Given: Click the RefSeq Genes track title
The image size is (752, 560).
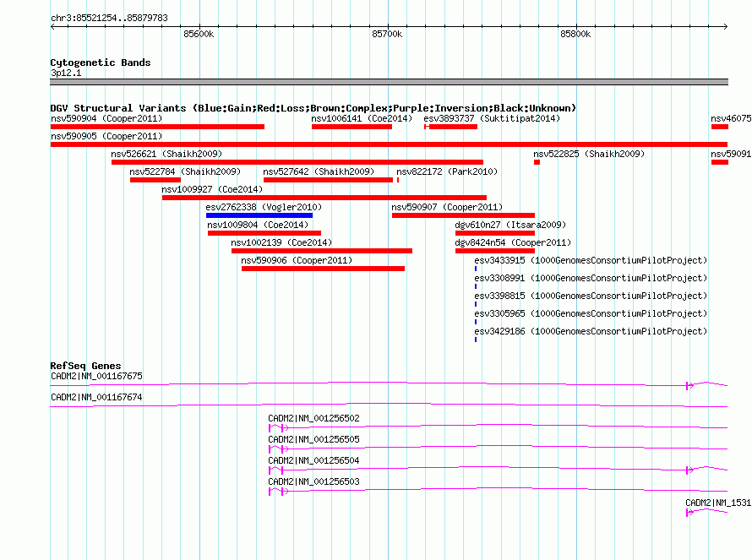Looking at the screenshot, I should 85,366.
